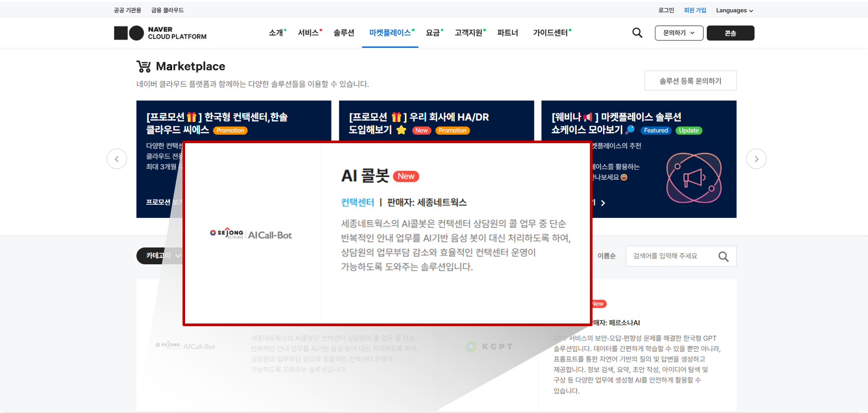Click the Naver Cloud Platform logo
868x413 pixels.
click(160, 33)
